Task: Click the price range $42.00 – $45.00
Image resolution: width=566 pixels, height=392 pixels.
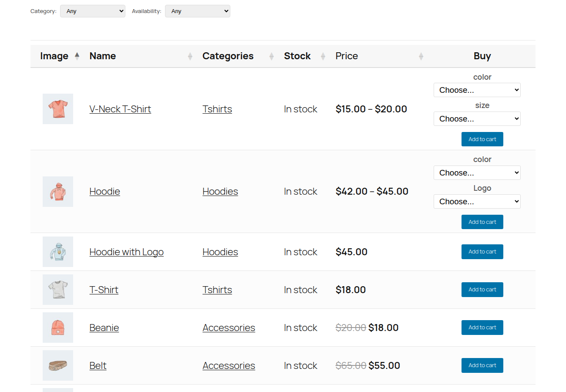Action: pos(372,191)
